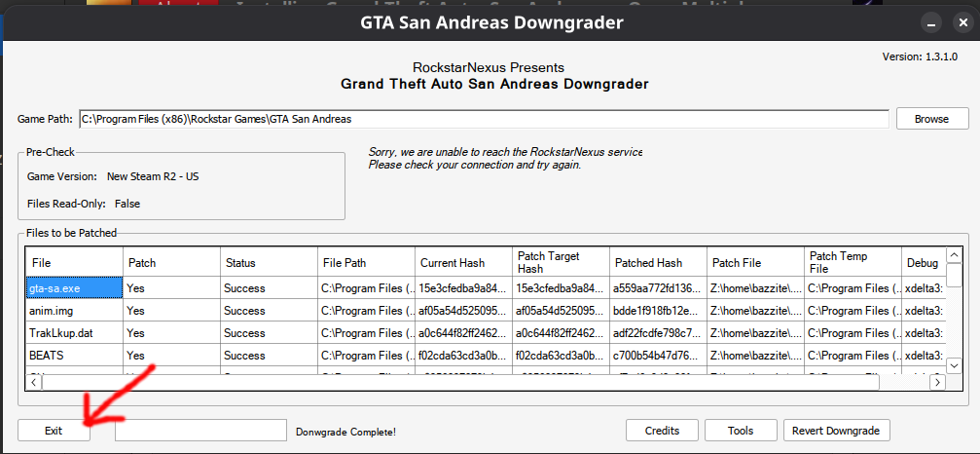
Task: Click the File Path cell for TrakLkup.dat
Action: tap(367, 333)
